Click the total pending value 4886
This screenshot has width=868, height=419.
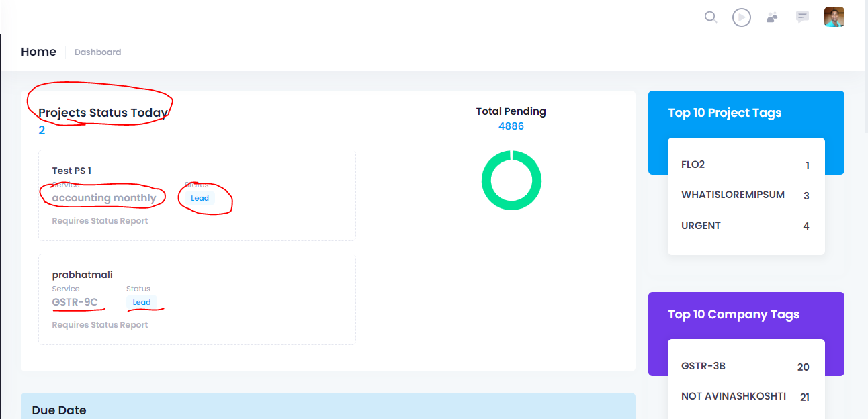(511, 126)
